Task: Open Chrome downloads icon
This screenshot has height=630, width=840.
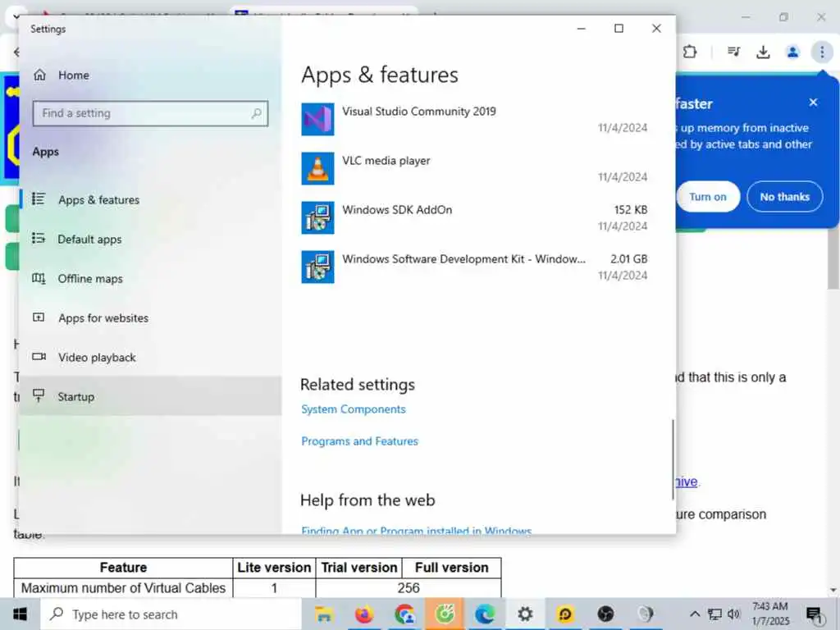Action: [763, 52]
